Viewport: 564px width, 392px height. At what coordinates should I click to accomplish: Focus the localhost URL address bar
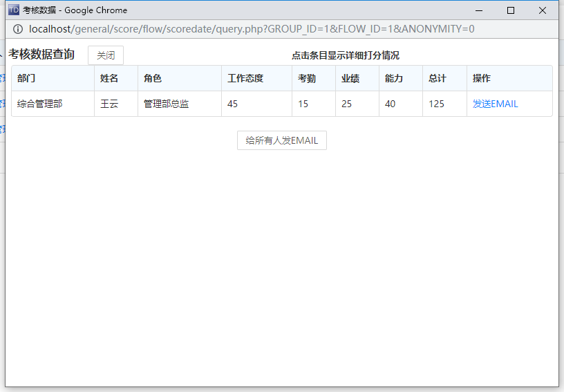[x=252, y=29]
